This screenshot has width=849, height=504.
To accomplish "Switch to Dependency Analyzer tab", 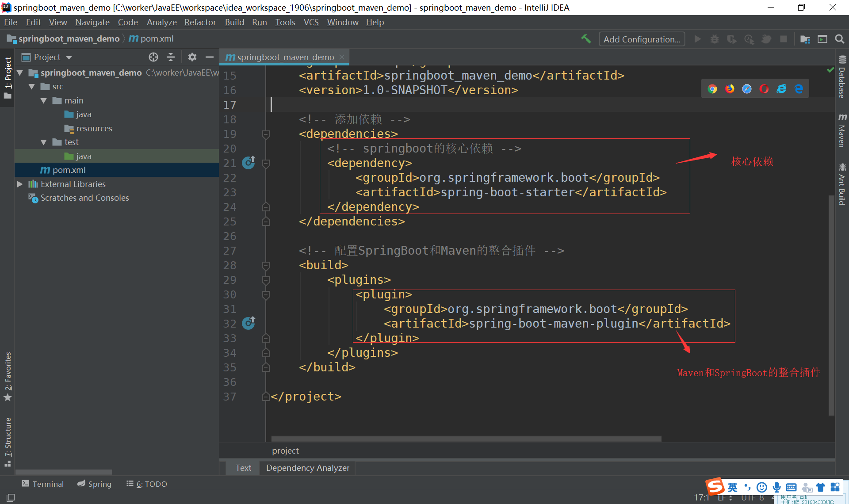I will click(x=307, y=468).
